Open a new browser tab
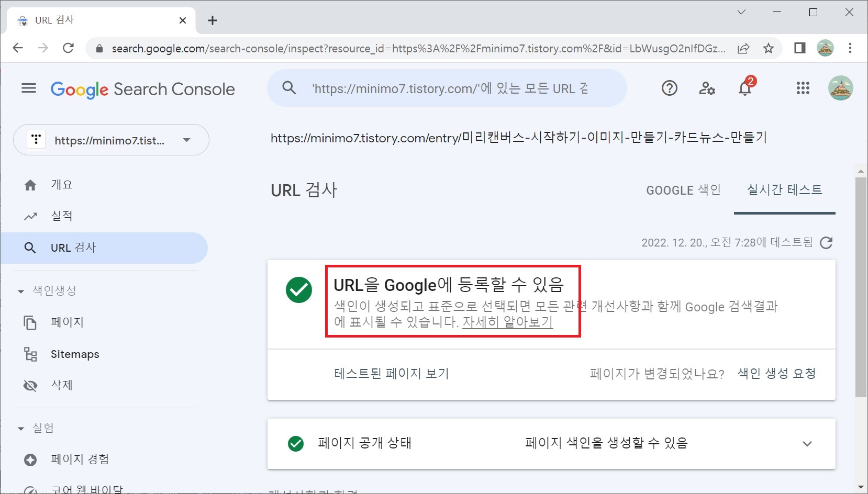The image size is (868, 494). pos(212,20)
